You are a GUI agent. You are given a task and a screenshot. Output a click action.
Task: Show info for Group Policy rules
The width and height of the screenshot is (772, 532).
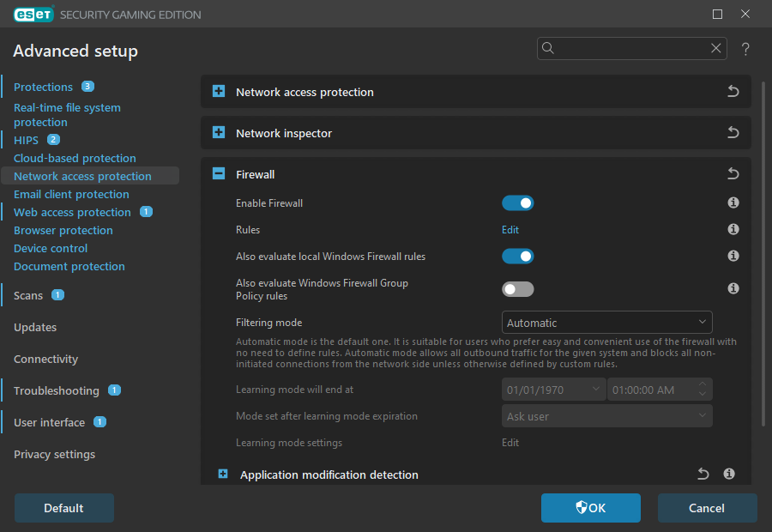point(733,288)
